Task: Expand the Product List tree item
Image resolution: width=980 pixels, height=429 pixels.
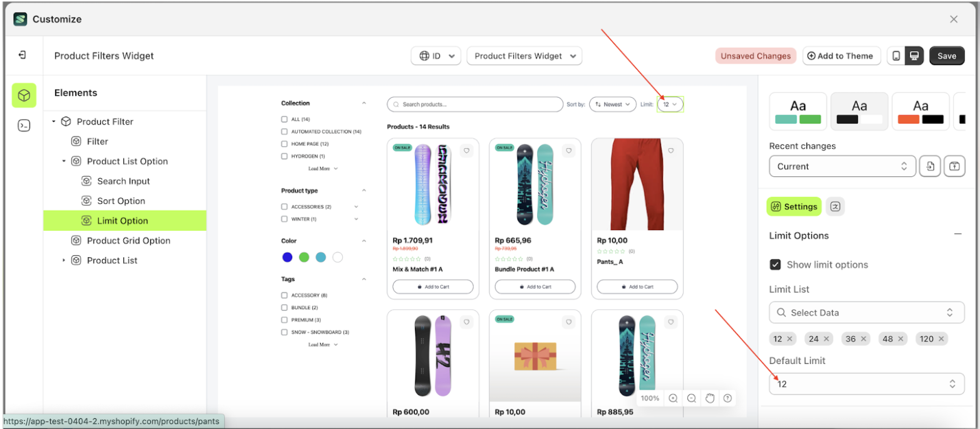Action: 63,260
